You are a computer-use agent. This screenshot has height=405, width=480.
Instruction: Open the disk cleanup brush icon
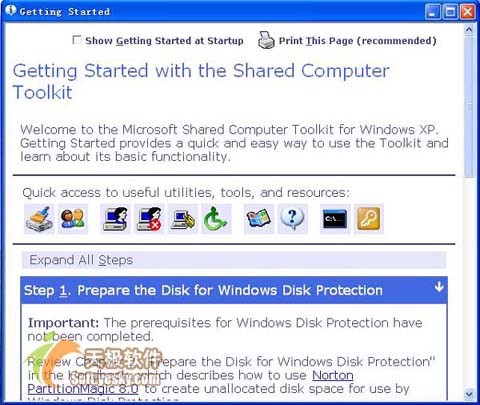pyautogui.click(x=39, y=219)
